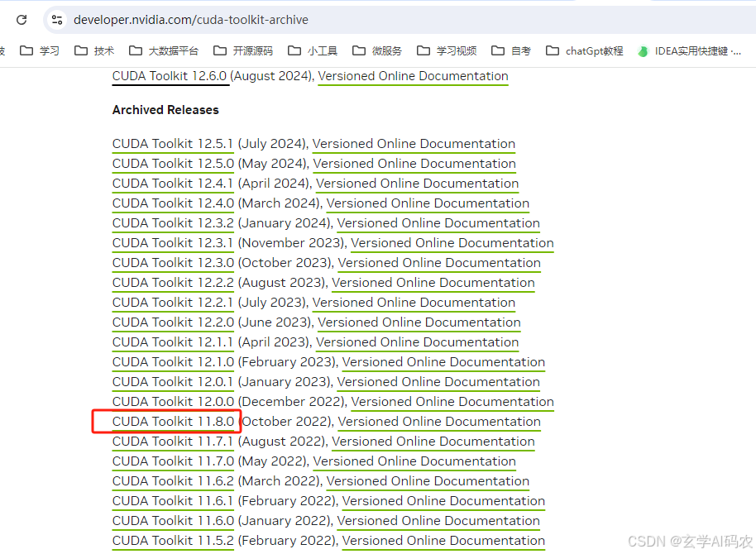Open CUDA Toolkit 12.2.2 link
Image resolution: width=756 pixels, height=554 pixels.
pos(173,283)
